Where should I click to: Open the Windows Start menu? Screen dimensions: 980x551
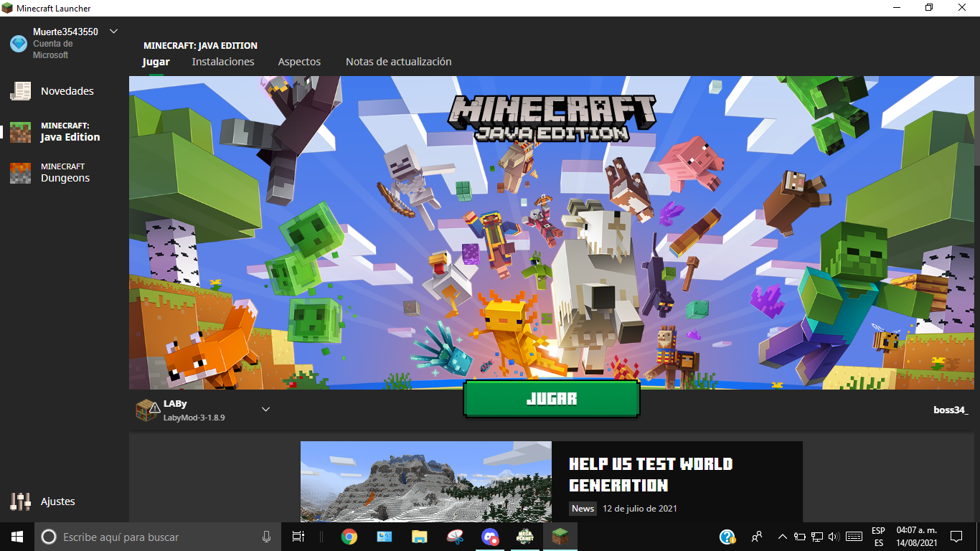[17, 537]
